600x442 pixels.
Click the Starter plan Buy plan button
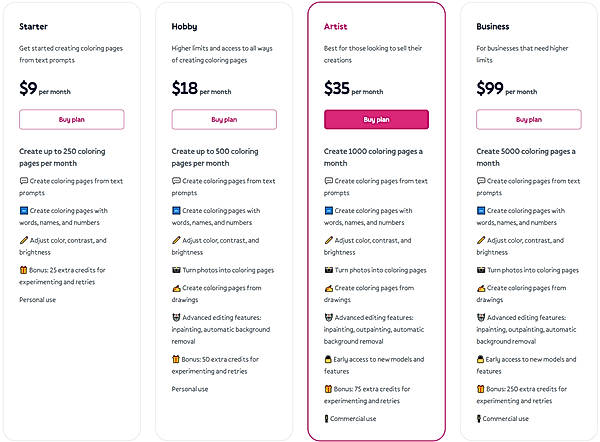[71, 120]
